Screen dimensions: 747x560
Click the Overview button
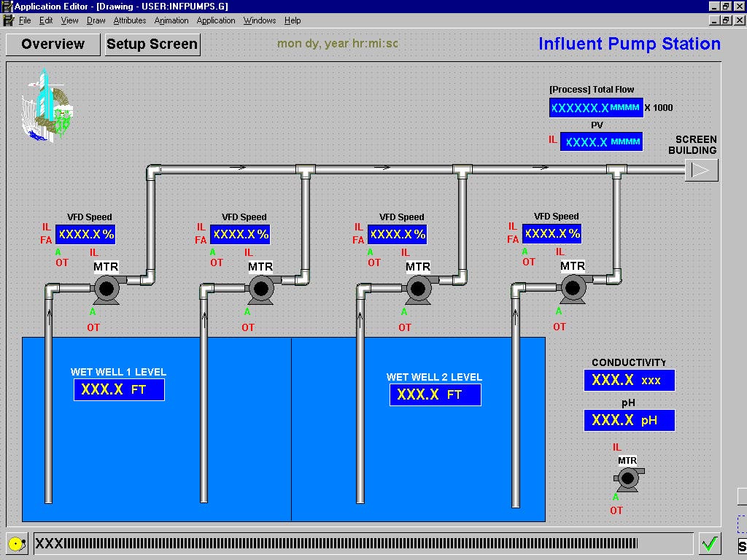53,44
